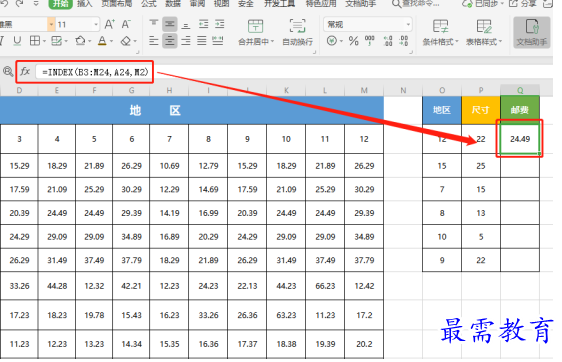Screen dimensions: 562x362
Task: Switch to the 审阅 tab
Action: coord(197,3)
